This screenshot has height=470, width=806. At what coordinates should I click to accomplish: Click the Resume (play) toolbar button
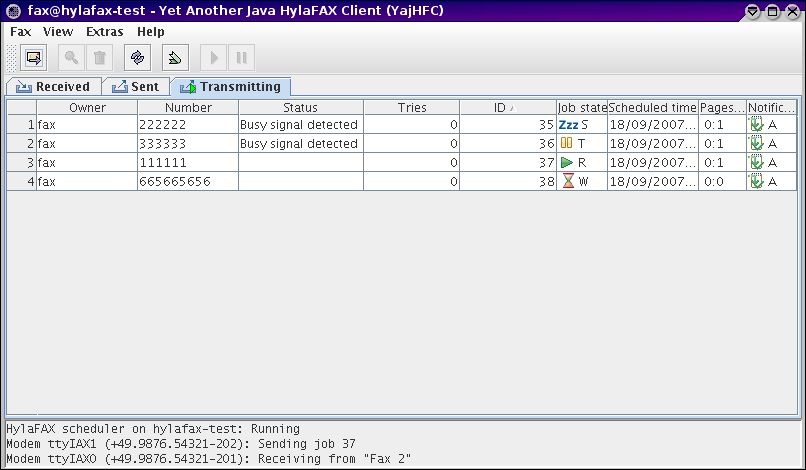(214, 58)
